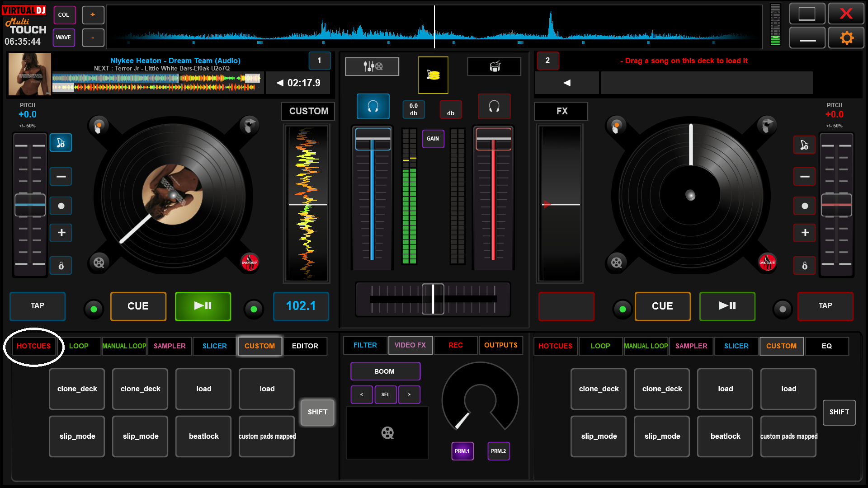This screenshot has height=488, width=868.
Task: Toggle gray indicator right of deck 2 play
Action: coord(783,310)
